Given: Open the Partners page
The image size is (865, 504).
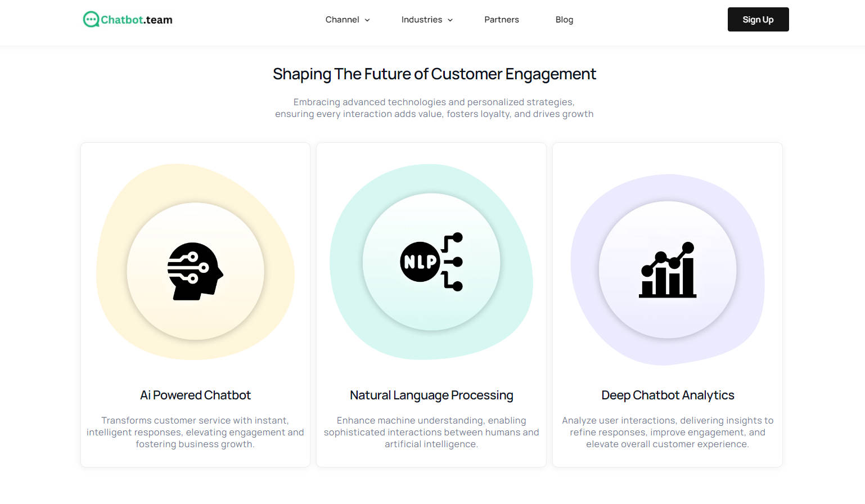Looking at the screenshot, I should point(502,19).
